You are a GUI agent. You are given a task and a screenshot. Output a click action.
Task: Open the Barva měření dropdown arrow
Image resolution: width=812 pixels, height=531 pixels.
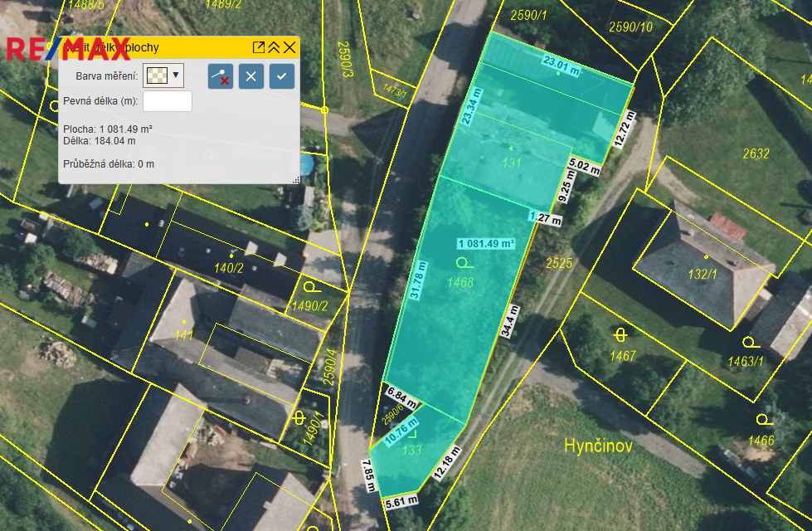pos(176,76)
